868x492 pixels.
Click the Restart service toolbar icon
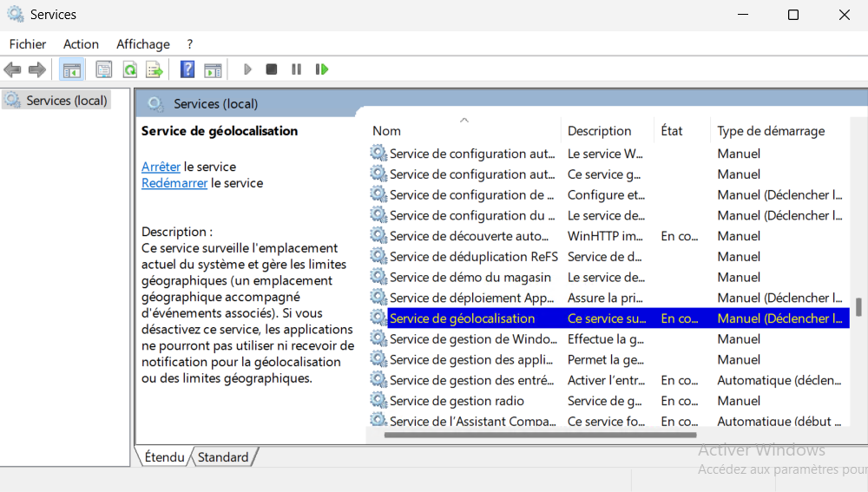[322, 69]
